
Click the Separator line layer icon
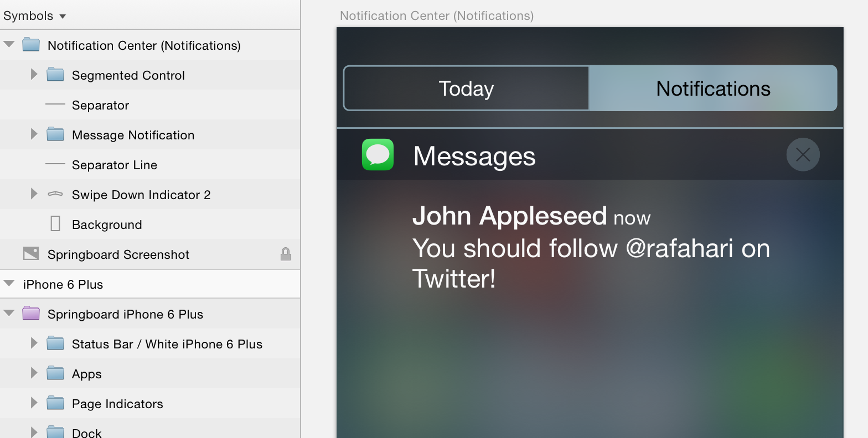(55, 105)
